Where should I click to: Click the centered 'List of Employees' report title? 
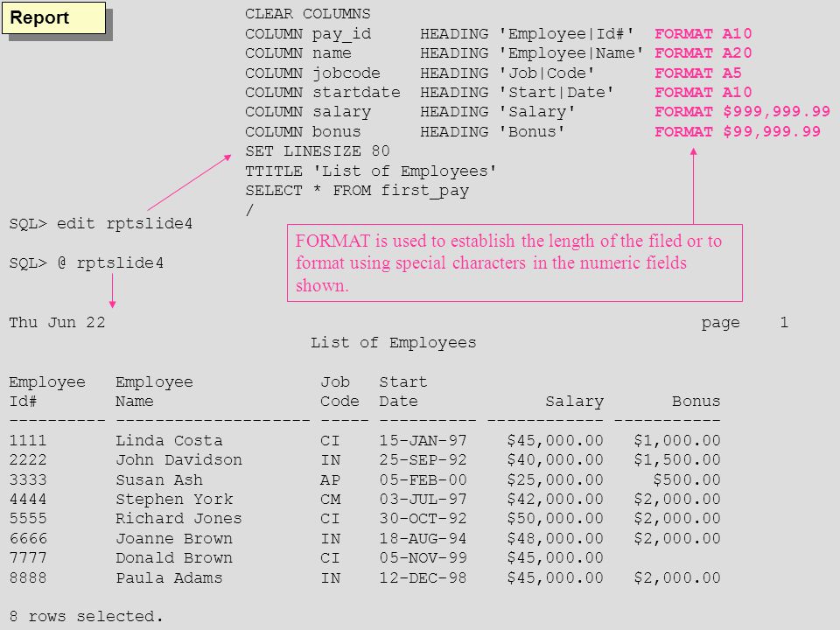393,343
